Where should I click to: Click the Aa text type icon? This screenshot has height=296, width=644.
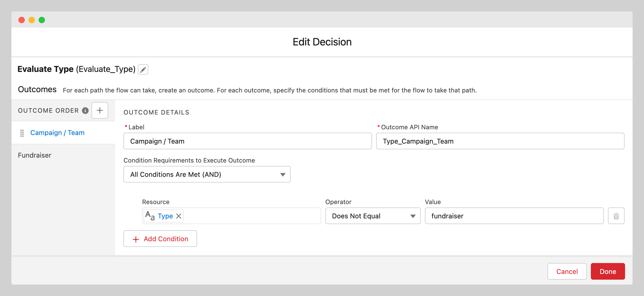[150, 216]
